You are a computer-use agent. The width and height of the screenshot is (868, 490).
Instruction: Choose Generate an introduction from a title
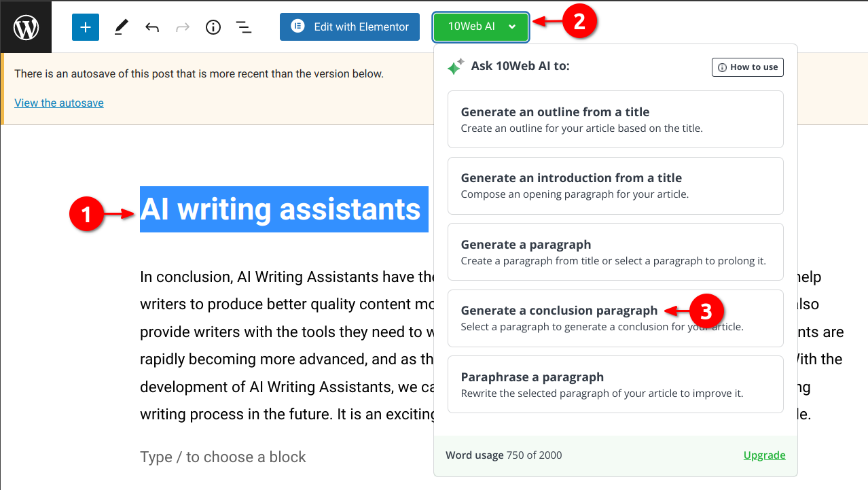[615, 186]
